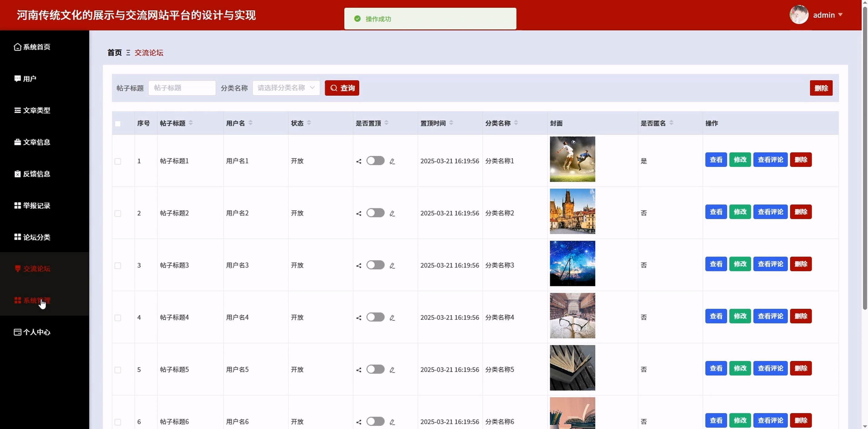Enable pin-to-top switch for 帖子标题3
The height and width of the screenshot is (429, 868).
point(375,265)
